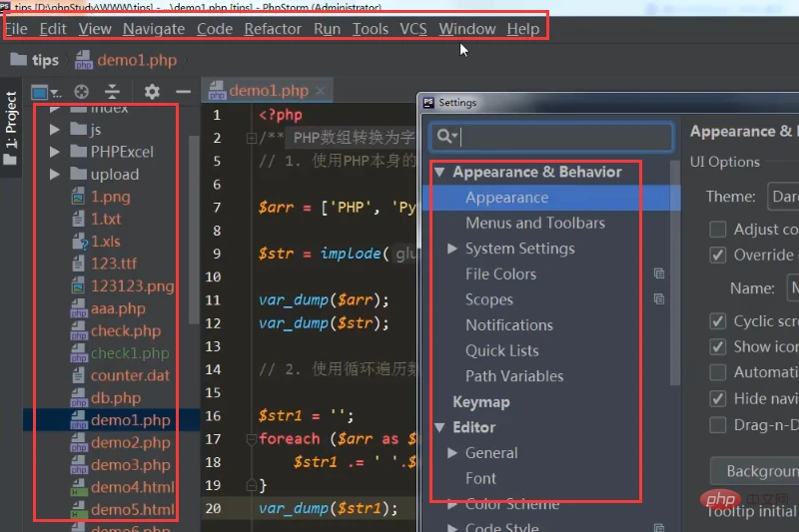Hide the Project panel with minus icon
The height and width of the screenshot is (532, 799).
183,92
